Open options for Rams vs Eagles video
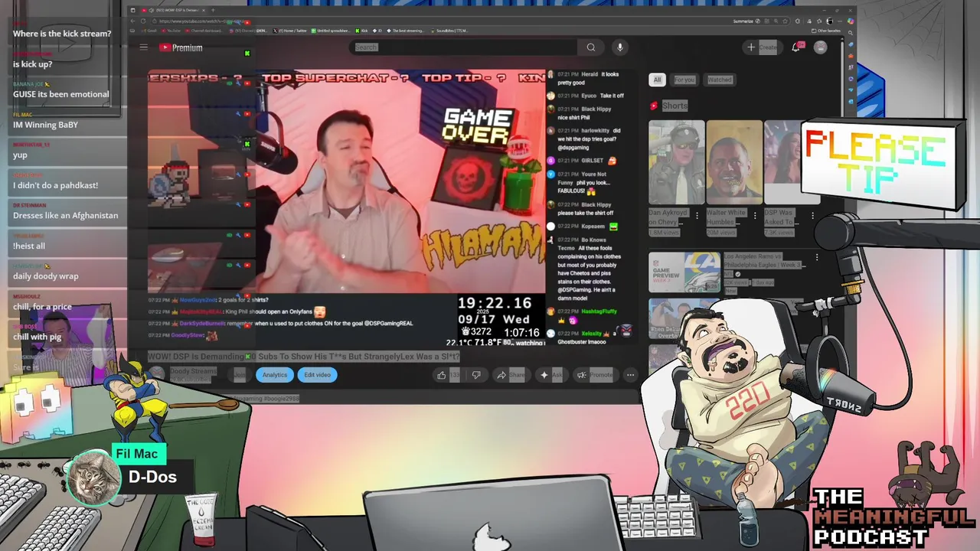 click(816, 258)
